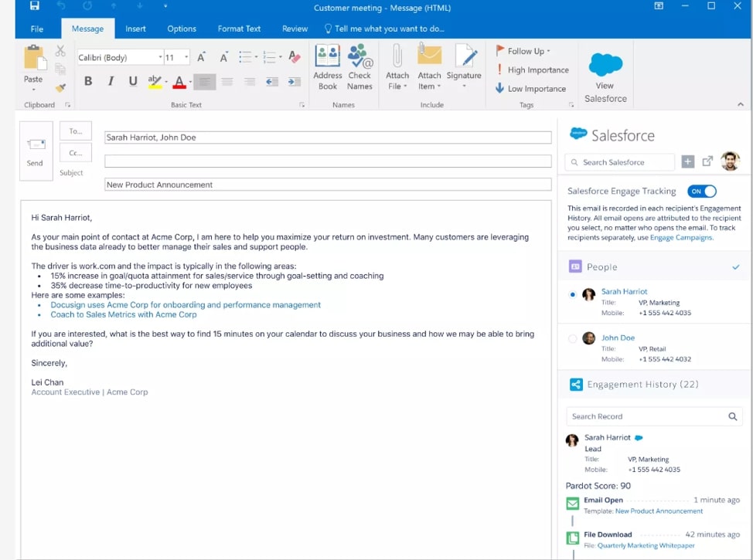Center-align the text
This screenshot has width=753, height=560.
(x=227, y=82)
